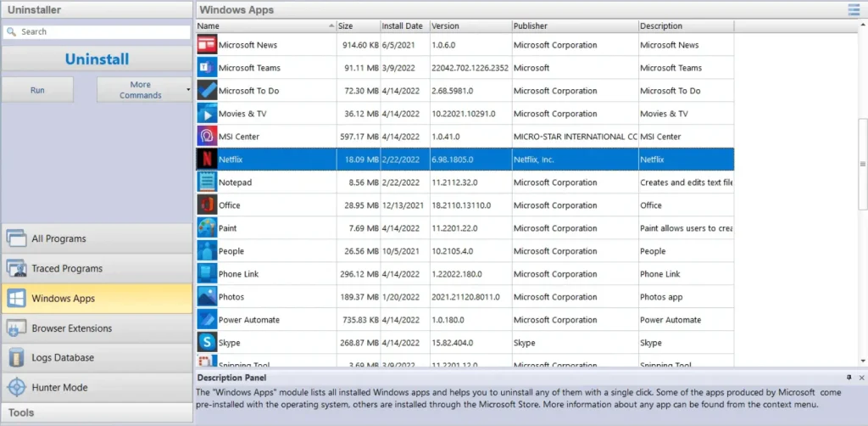This screenshot has width=868, height=426.
Task: Click Movies & TV version 10.22021.10291.0
Action: 470,114
